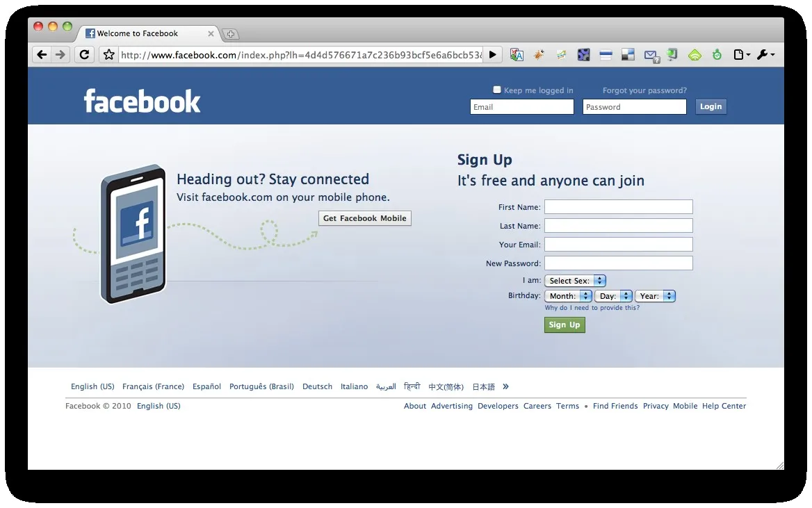
Task: Click the dark blue puzzle extension icon
Action: (584, 54)
